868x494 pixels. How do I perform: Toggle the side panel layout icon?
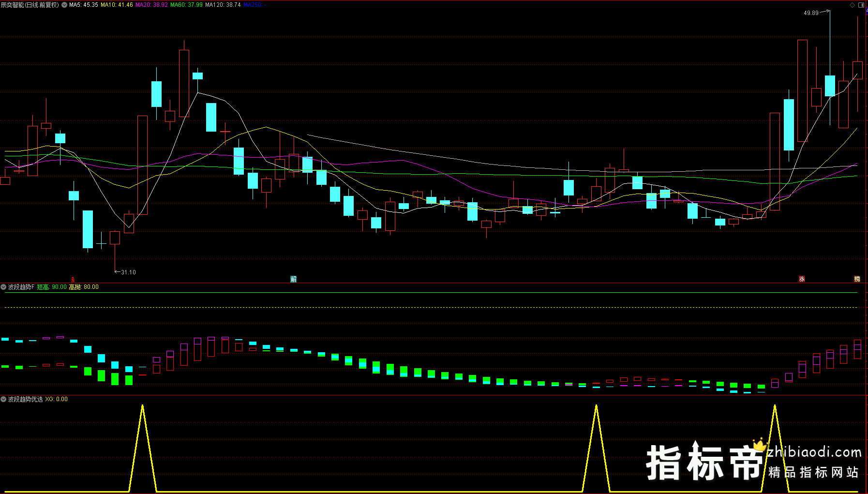coord(861,5)
